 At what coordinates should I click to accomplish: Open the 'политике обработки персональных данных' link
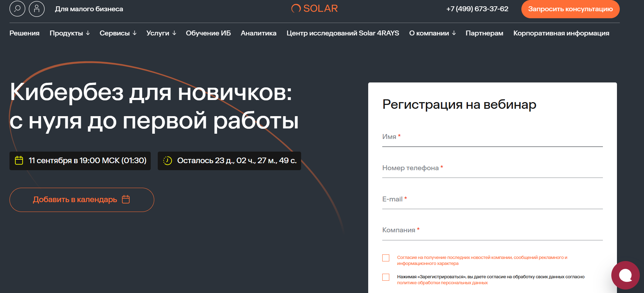click(442, 283)
